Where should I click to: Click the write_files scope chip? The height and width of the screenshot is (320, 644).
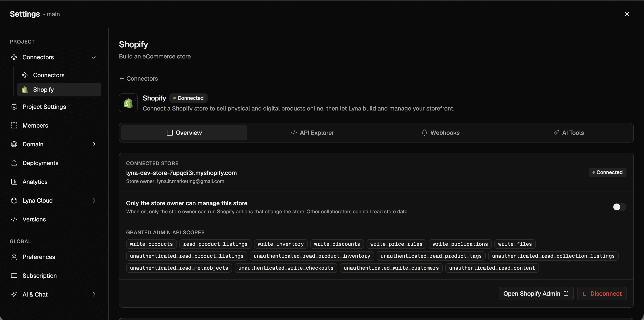pyautogui.click(x=515, y=244)
